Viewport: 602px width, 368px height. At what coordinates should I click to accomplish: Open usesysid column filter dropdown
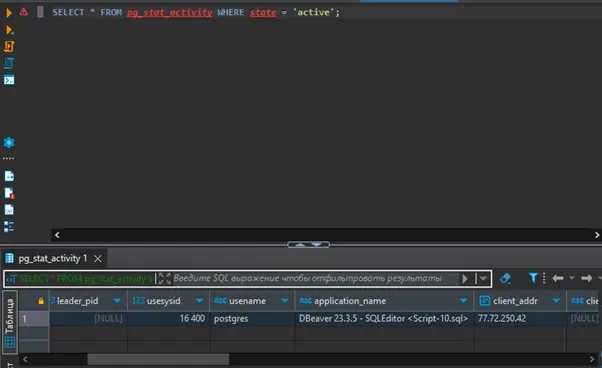click(199, 301)
